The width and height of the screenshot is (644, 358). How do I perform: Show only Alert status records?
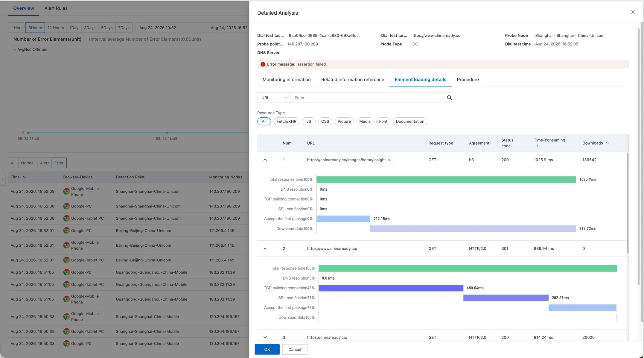[44, 163]
